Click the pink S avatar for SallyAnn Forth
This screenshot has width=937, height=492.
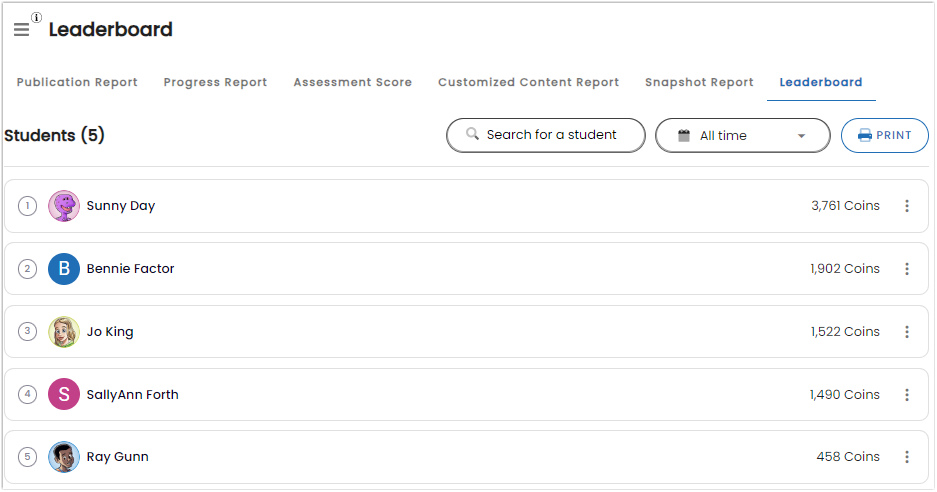point(64,395)
